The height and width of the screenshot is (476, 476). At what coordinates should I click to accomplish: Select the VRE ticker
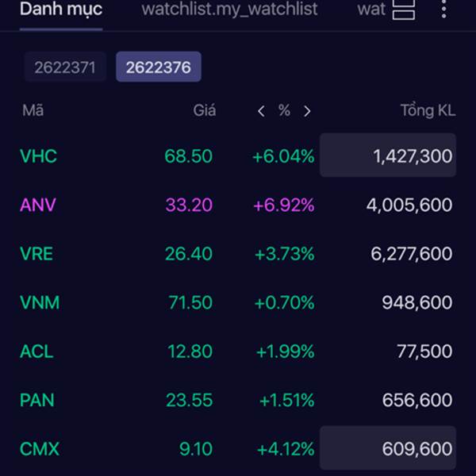click(x=36, y=254)
